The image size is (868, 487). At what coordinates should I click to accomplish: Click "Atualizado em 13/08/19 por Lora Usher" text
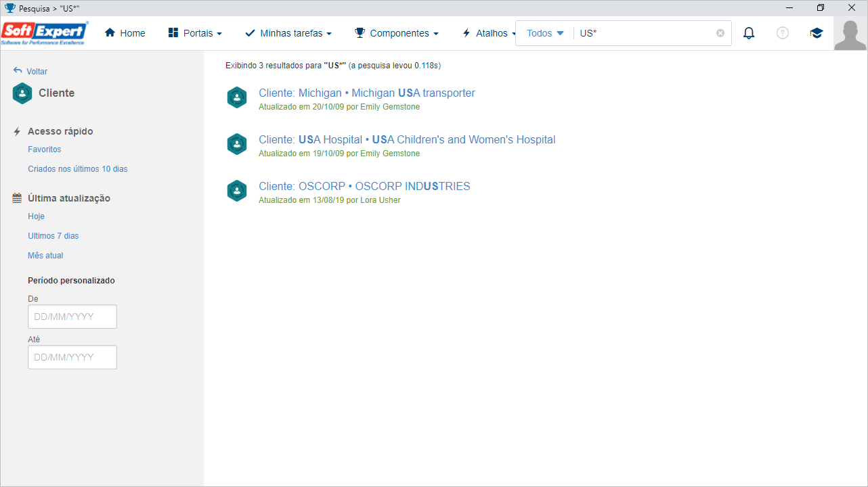[330, 200]
